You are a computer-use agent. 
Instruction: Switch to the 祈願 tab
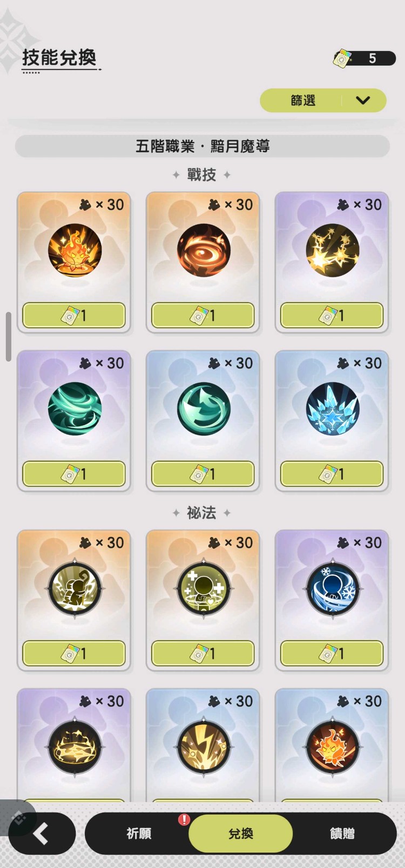click(139, 833)
